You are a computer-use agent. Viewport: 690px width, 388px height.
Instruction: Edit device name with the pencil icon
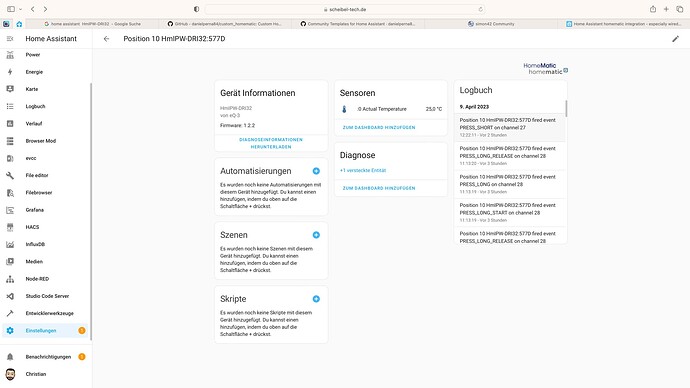click(x=675, y=39)
